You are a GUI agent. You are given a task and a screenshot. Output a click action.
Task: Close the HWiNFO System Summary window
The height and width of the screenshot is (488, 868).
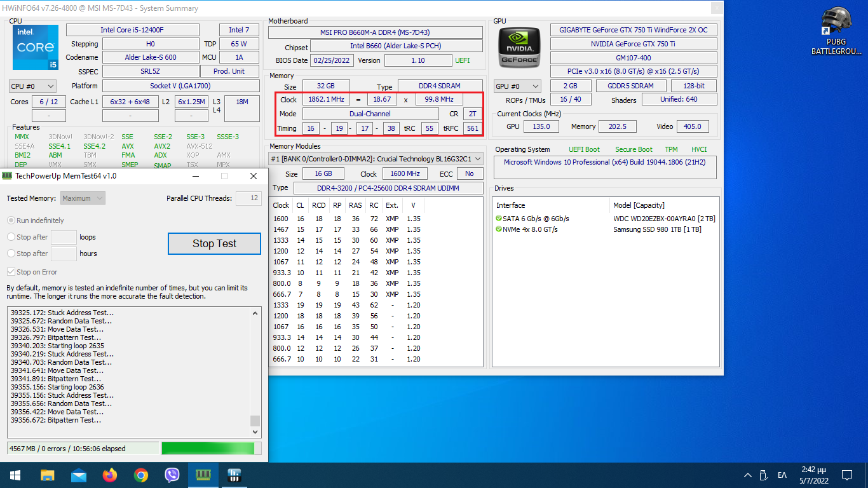(x=716, y=8)
